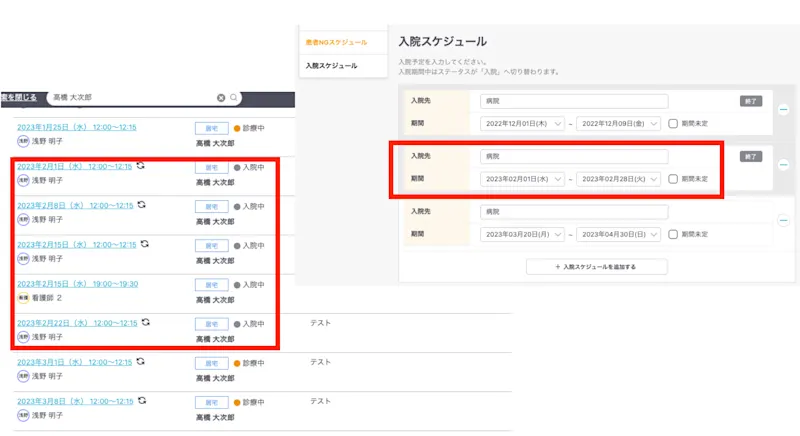This screenshot has height=436, width=800.
Task: Click テスト note in the 2月22日 row
Action: (x=320, y=323)
